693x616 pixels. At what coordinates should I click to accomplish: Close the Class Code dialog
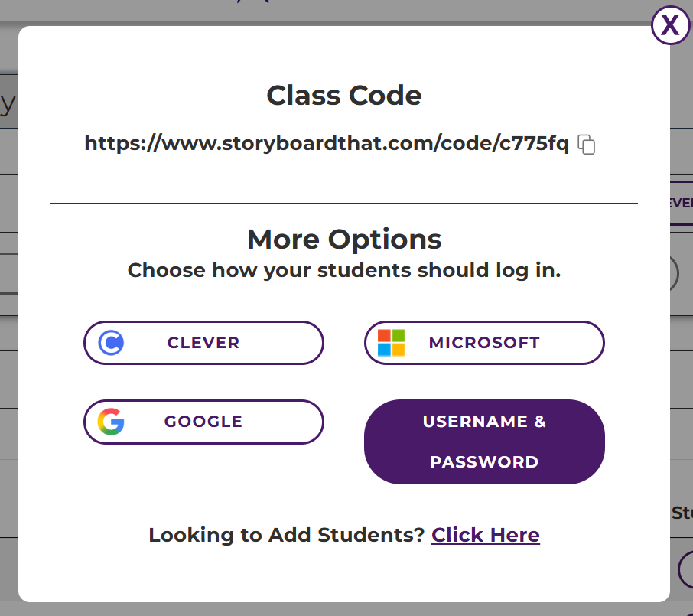click(x=670, y=26)
